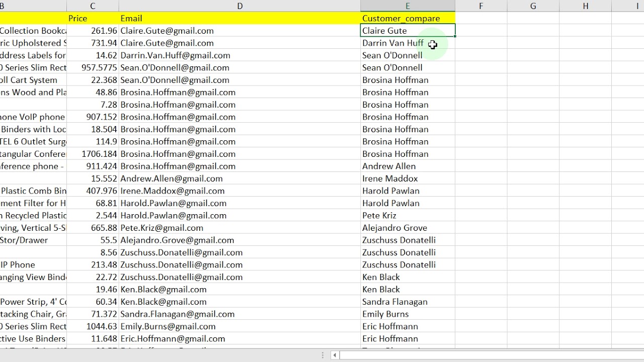644x362 pixels.
Task: Click the Darrin.Van.Huff@gmail.com email cell
Action: [x=239, y=55]
